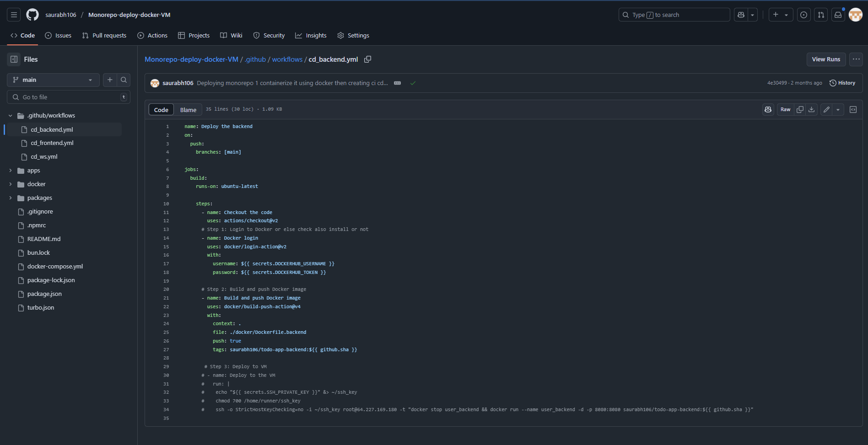Screen dimensions: 868x445
Task: Expand the commit message details ellipsis
Action: (397, 83)
